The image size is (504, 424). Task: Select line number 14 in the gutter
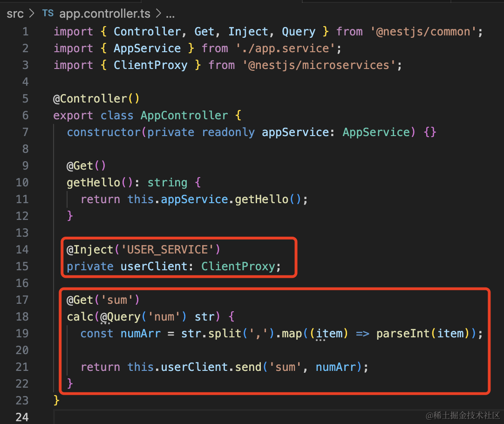(x=22, y=250)
